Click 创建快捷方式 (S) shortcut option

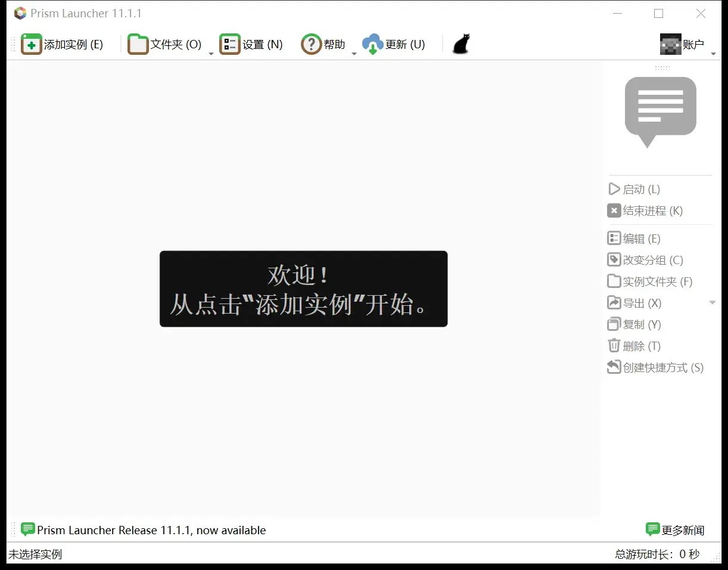pyautogui.click(x=655, y=368)
